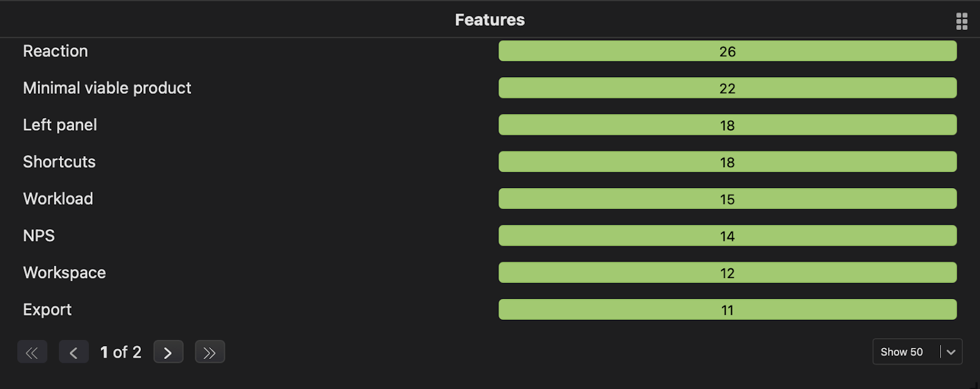This screenshot has height=389, width=980.
Task: Go back using previous page arrow icon
Action: click(x=73, y=352)
